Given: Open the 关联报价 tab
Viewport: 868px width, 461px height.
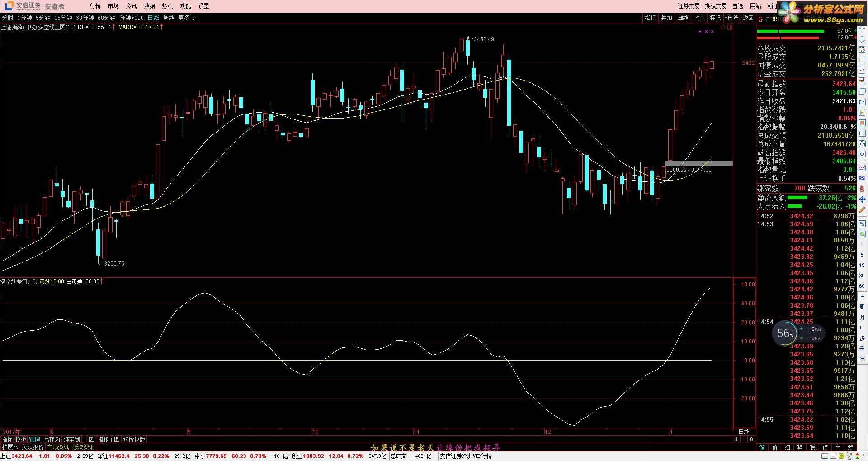Looking at the screenshot, I should pyautogui.click(x=33, y=447).
